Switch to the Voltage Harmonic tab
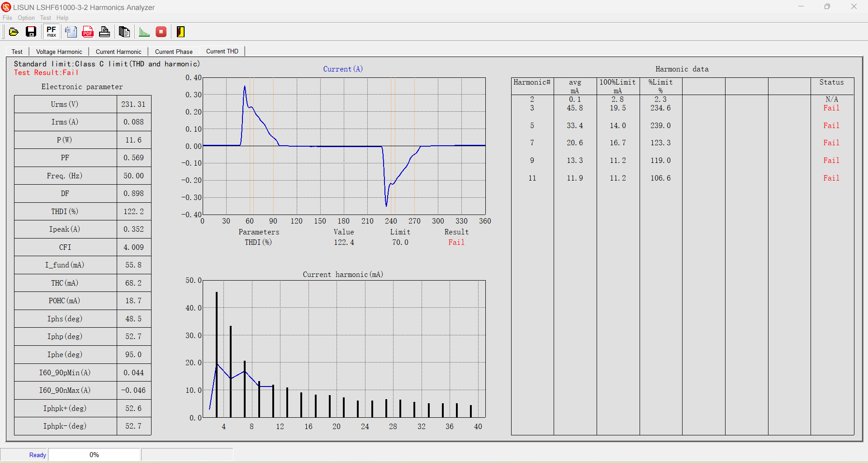 (x=59, y=52)
